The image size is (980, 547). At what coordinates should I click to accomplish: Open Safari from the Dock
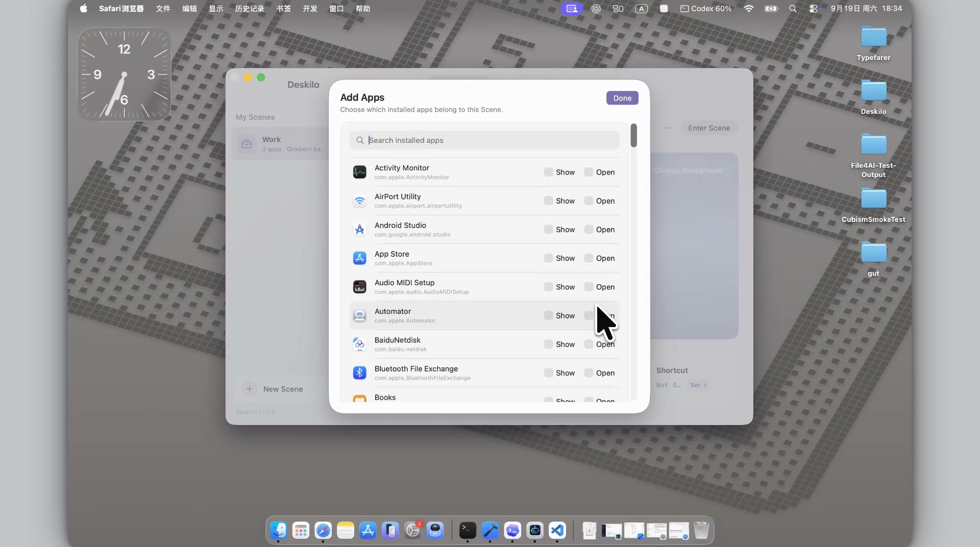[x=323, y=531]
